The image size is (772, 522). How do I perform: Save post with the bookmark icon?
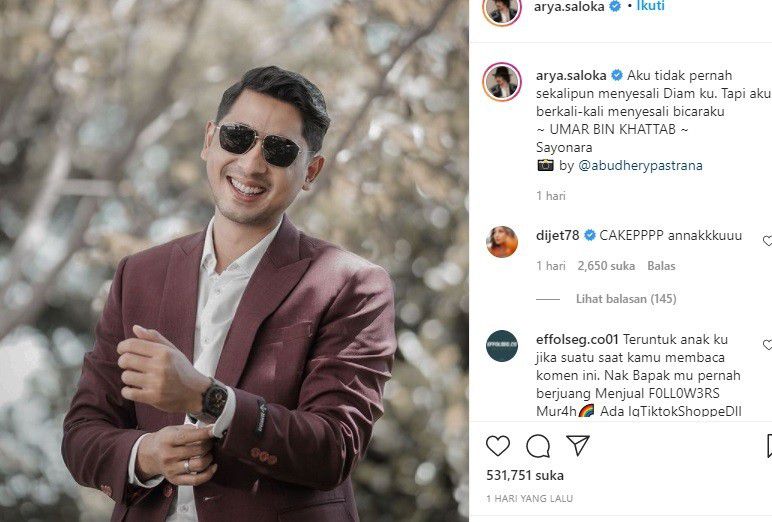(x=768, y=446)
